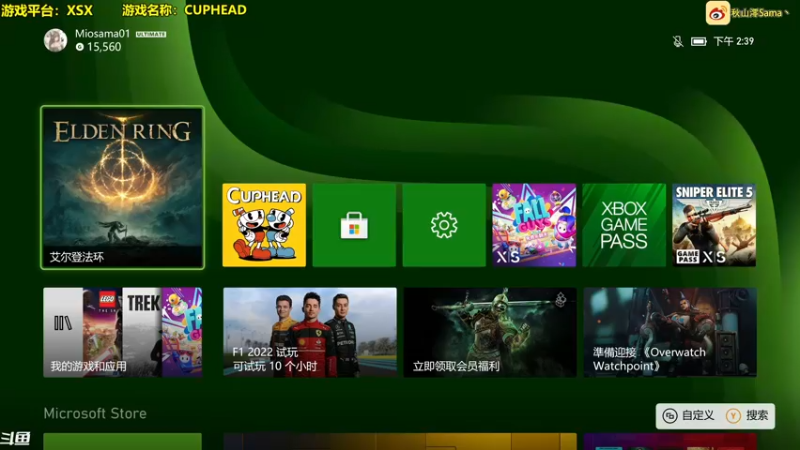
Task: Click the gamerscore G icon
Action: click(x=80, y=47)
